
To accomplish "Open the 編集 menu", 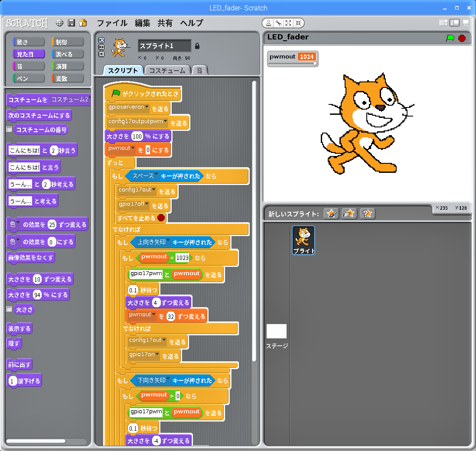I will (142, 23).
